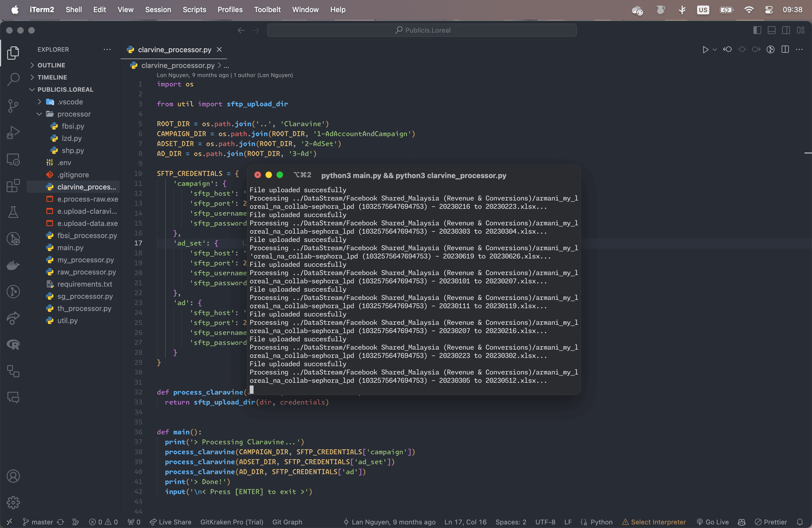
Task: Open the Explorer view in activity bar
Action: click(13, 52)
